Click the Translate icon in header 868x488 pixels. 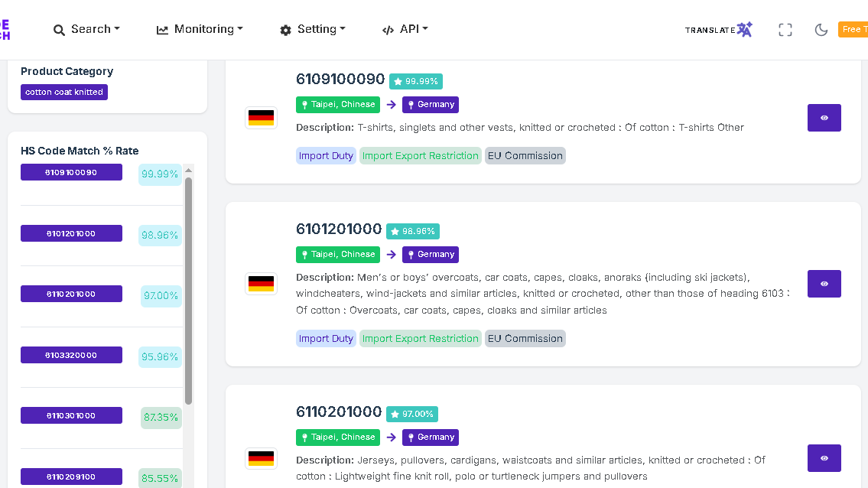[x=719, y=30]
